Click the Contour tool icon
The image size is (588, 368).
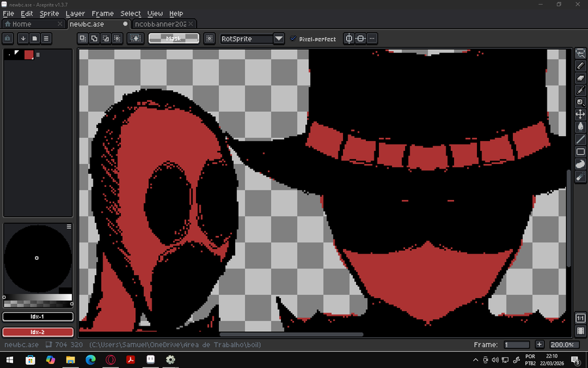click(581, 164)
